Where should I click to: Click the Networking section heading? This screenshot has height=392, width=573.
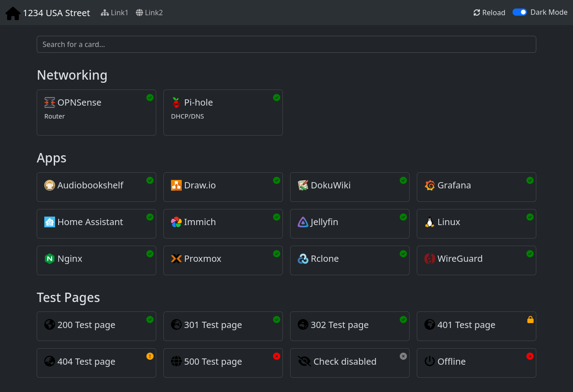[72, 75]
